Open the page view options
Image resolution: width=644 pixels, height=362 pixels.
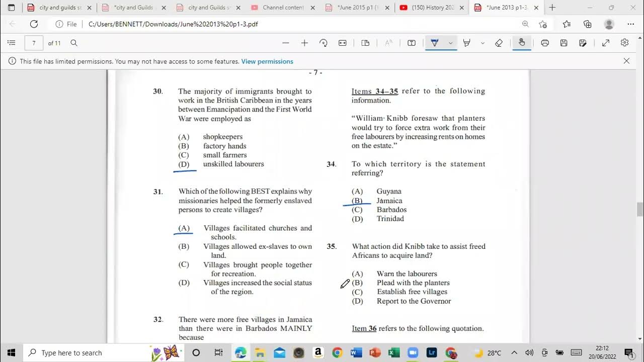(x=366, y=43)
